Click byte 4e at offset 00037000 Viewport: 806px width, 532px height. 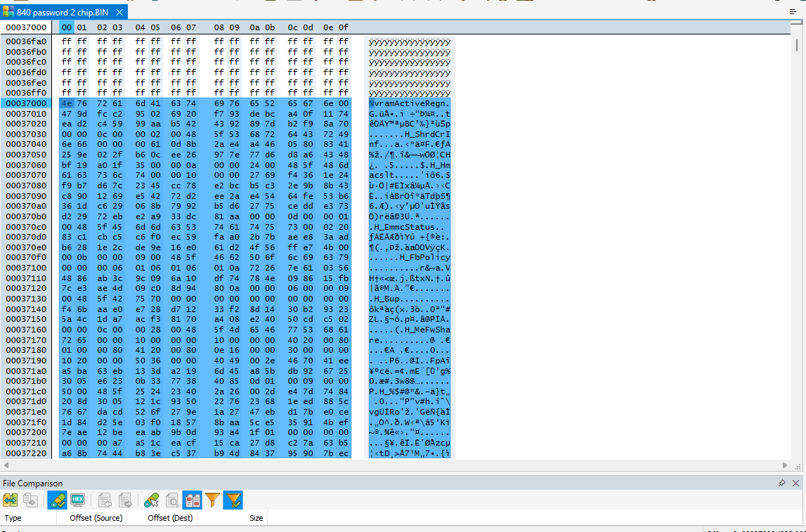66,103
